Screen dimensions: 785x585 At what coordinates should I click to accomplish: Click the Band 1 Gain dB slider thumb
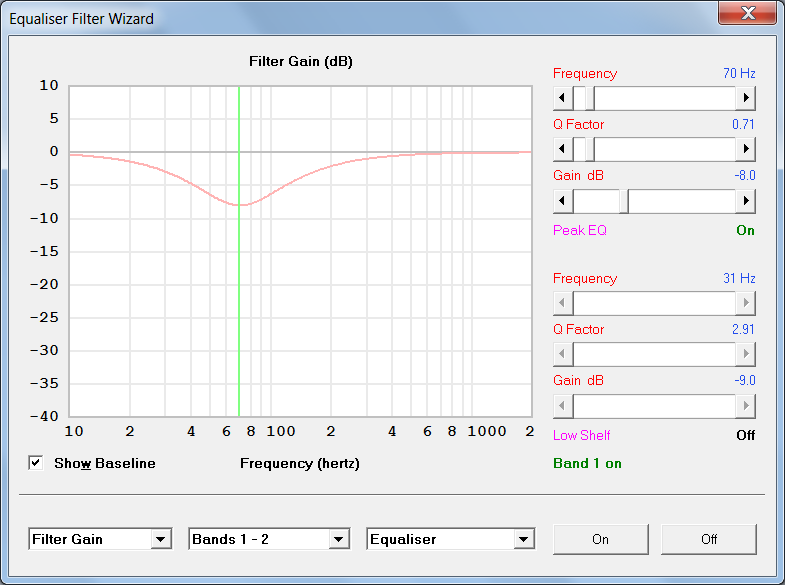pyautogui.click(x=624, y=201)
